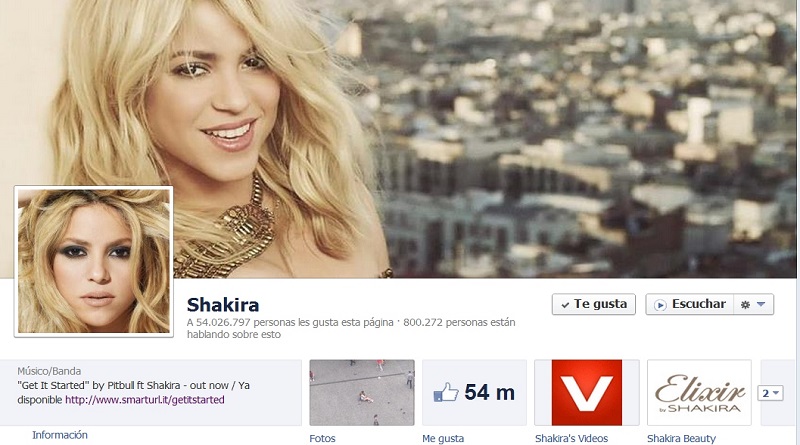The width and height of the screenshot is (800, 445).
Task: Click the Escuchar button text
Action: (x=698, y=304)
